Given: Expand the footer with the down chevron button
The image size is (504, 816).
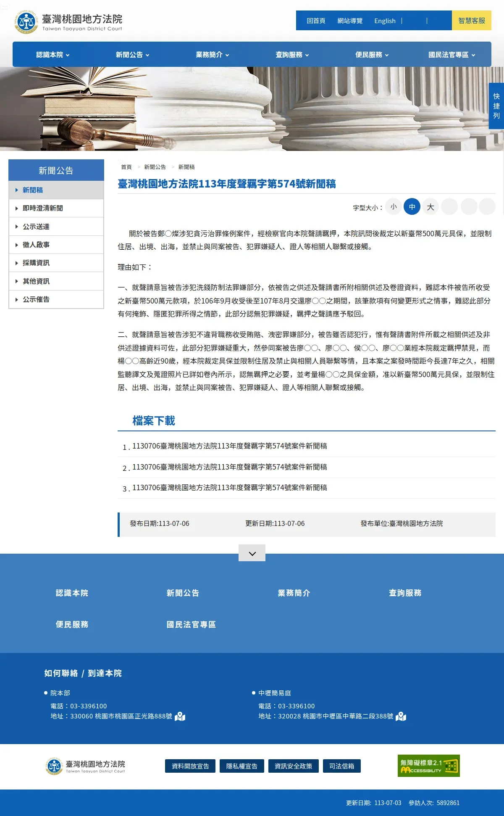Looking at the screenshot, I should pos(252,553).
